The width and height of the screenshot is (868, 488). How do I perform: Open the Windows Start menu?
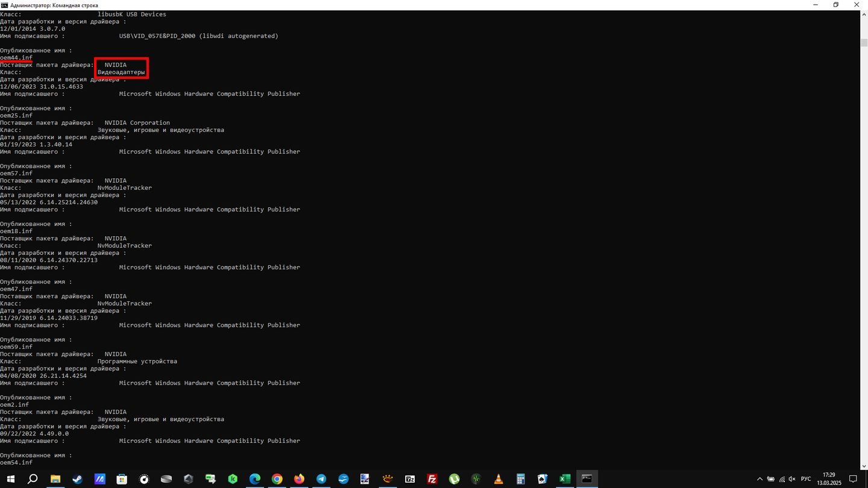tap(11, 479)
